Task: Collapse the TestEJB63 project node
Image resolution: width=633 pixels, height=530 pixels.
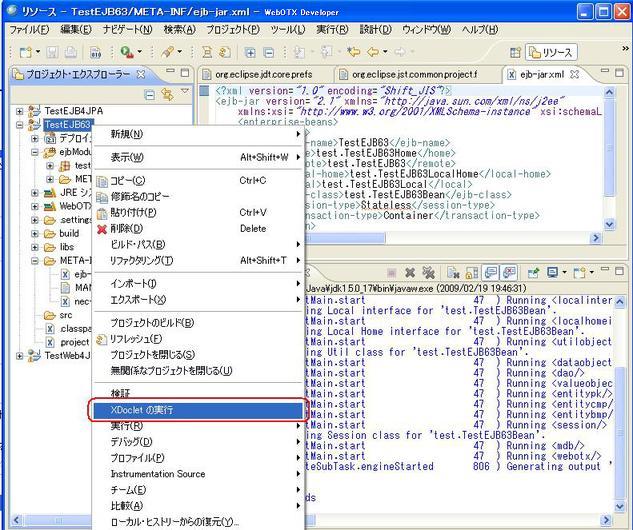Action: click(x=21, y=125)
